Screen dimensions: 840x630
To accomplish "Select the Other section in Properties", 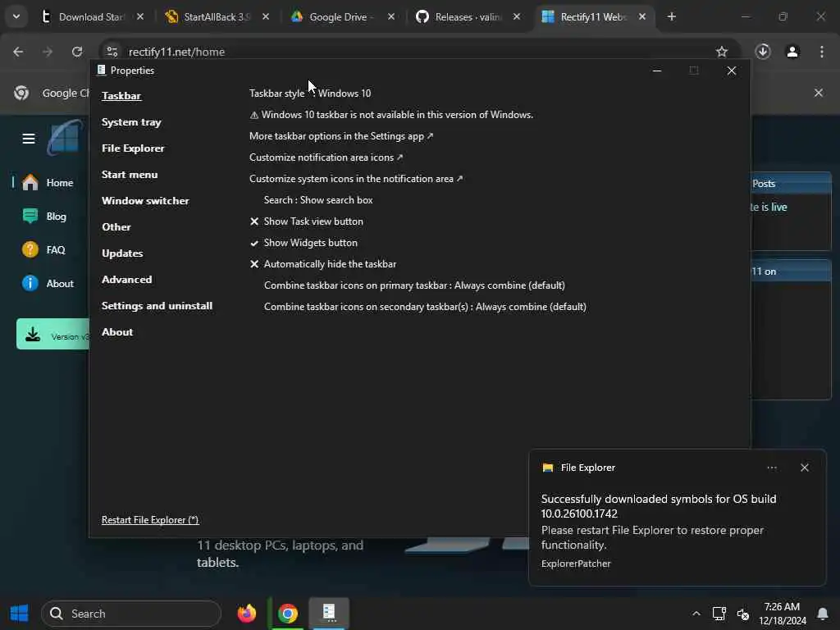I will pyautogui.click(x=116, y=227).
